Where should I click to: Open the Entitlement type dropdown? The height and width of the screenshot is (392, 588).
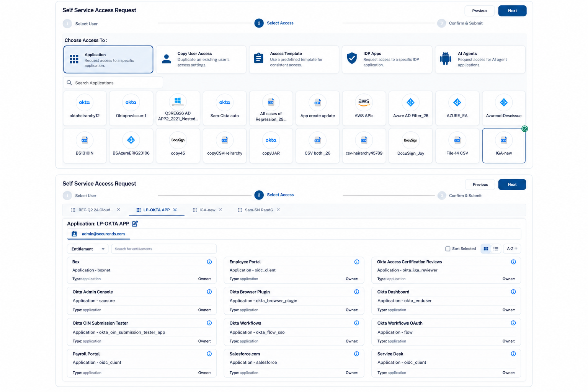click(88, 249)
